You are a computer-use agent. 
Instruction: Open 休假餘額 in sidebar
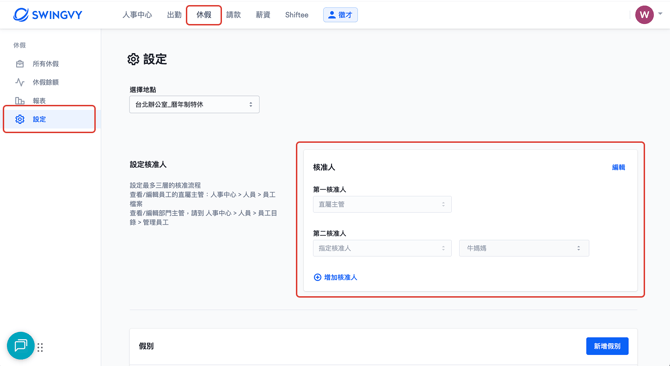(x=46, y=82)
